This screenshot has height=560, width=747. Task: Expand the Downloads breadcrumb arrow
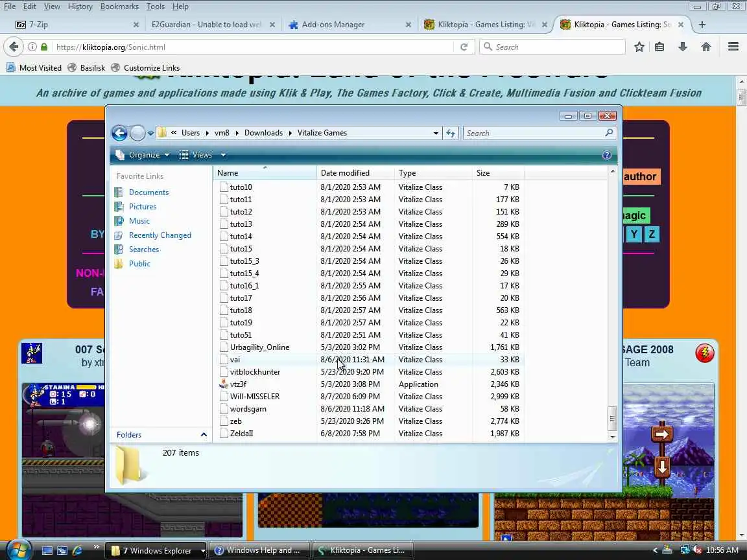click(290, 133)
